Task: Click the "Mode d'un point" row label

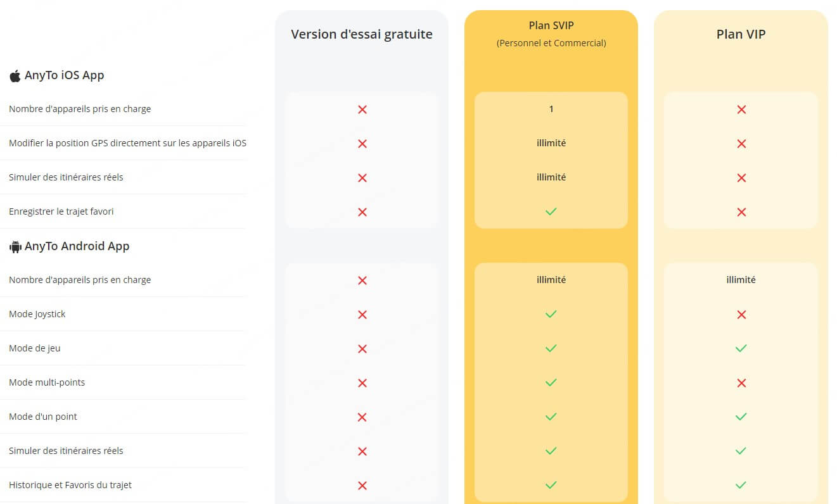Action: 43,417
